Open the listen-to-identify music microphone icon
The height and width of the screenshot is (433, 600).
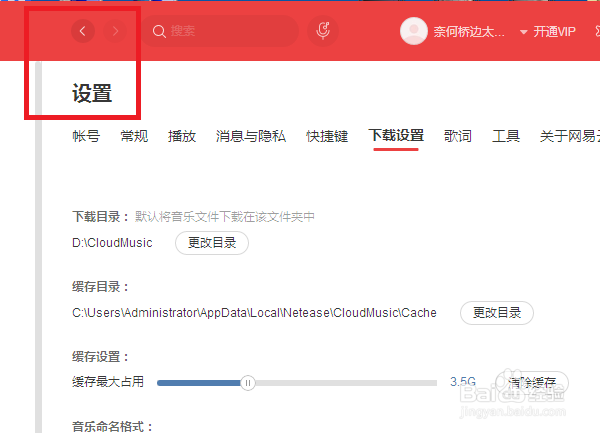[323, 31]
